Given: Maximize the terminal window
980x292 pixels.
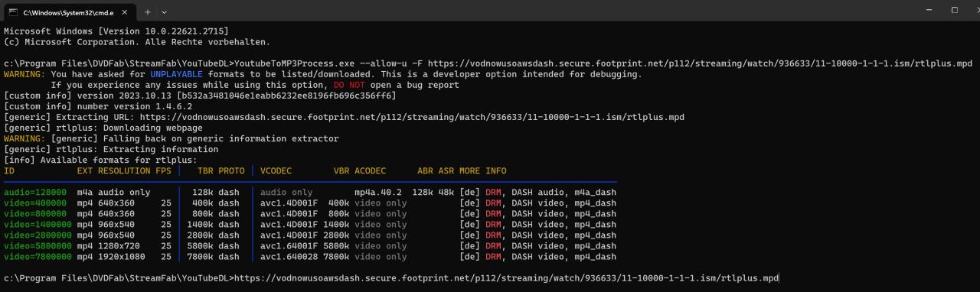Looking at the screenshot, I should [x=955, y=11].
